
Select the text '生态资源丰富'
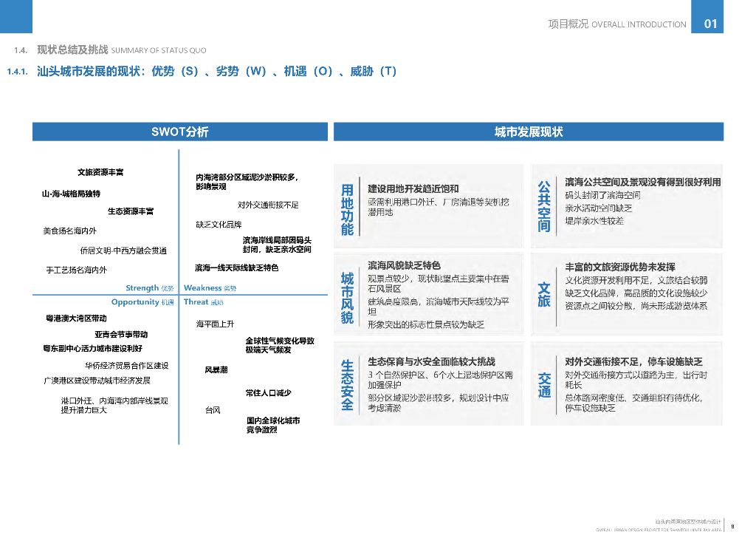coord(131,211)
